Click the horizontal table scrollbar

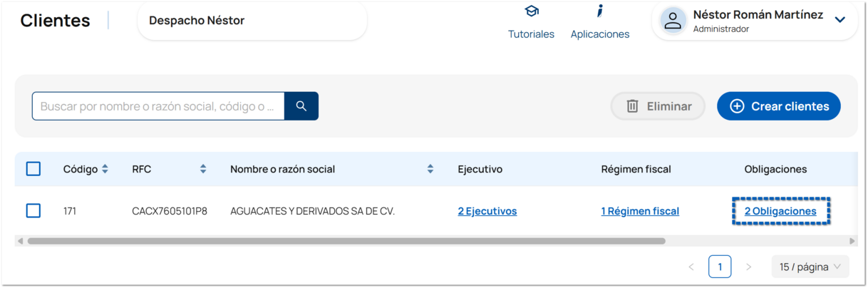click(346, 241)
